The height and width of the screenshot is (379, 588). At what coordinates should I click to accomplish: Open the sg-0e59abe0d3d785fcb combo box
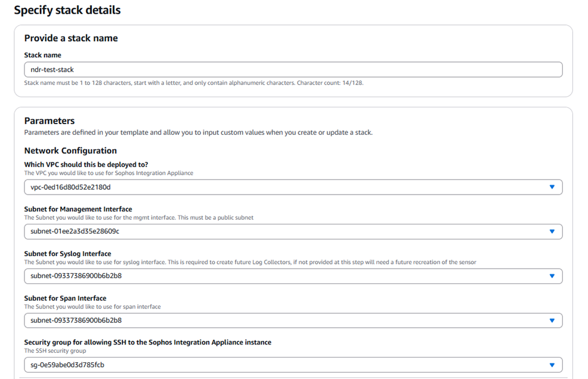[286, 365]
